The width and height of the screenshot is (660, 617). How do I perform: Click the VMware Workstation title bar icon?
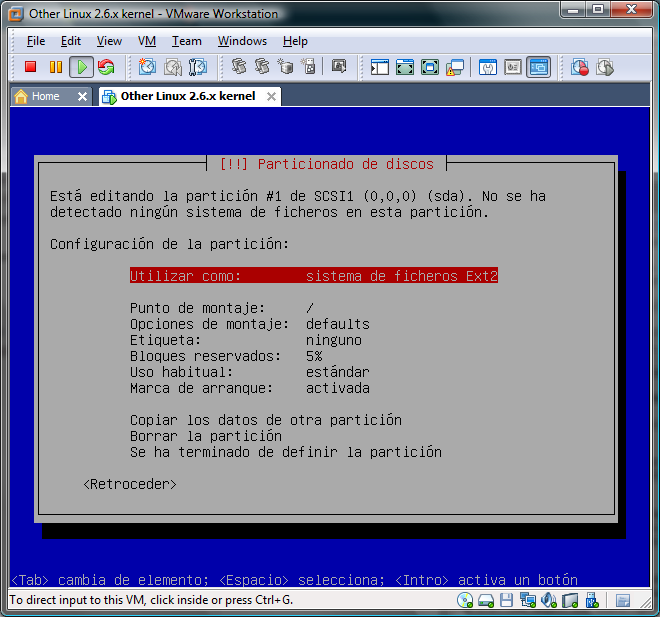coord(16,14)
